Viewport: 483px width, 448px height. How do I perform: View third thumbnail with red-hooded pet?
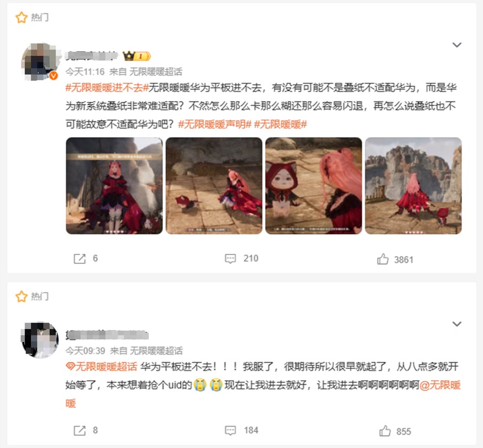(x=313, y=186)
